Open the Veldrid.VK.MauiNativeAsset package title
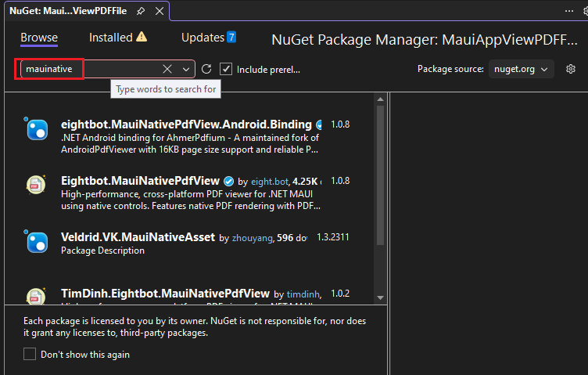The height and width of the screenshot is (375, 588). pos(138,237)
